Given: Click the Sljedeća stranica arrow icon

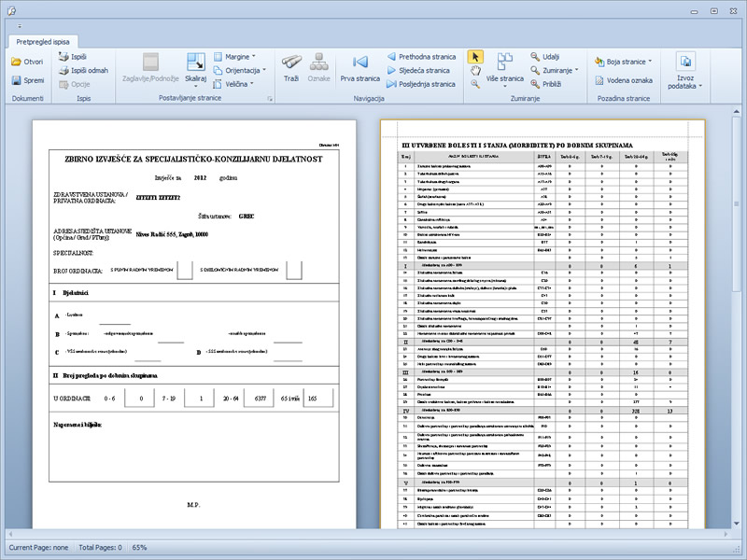Looking at the screenshot, I should (391, 71).
